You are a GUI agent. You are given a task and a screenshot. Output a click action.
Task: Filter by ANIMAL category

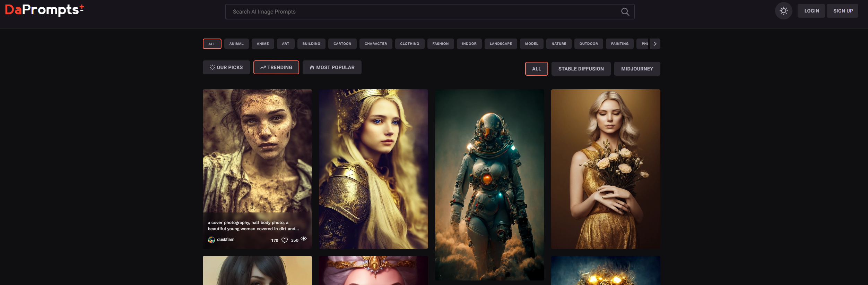[x=236, y=44]
